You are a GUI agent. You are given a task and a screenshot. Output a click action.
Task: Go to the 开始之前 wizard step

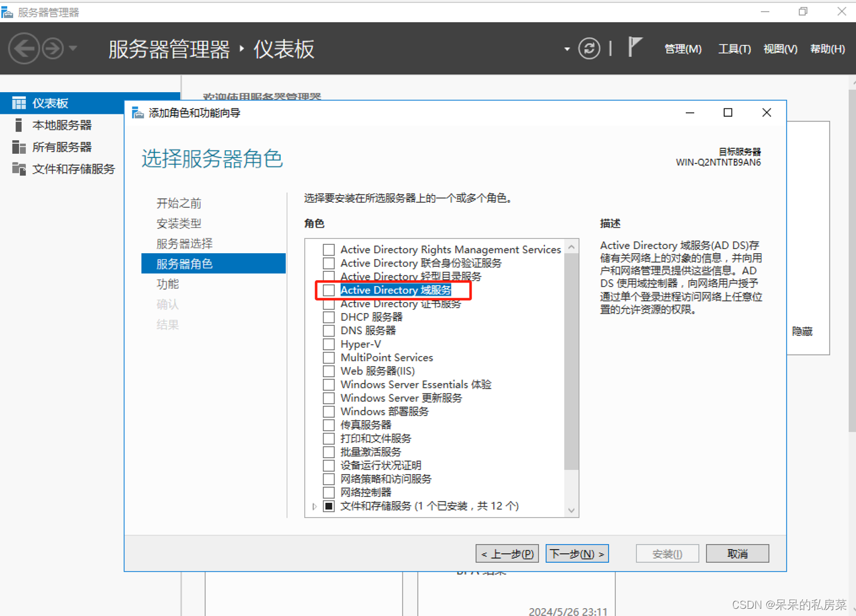coord(179,203)
